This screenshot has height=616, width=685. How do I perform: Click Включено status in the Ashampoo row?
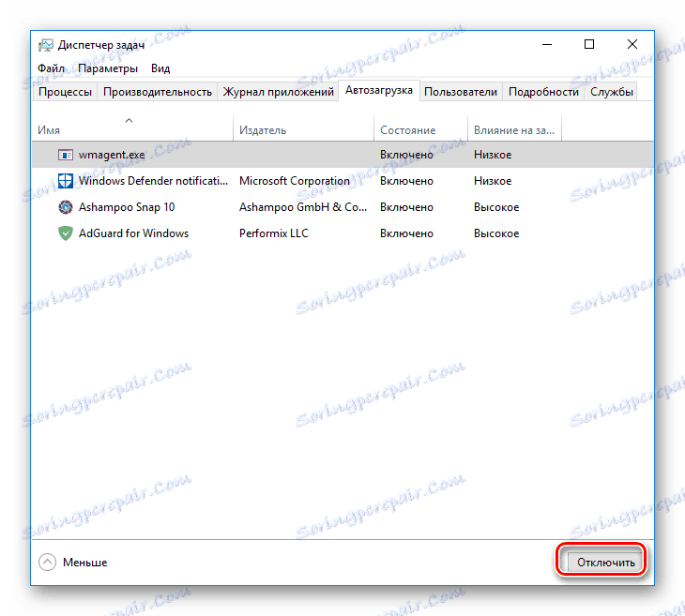[406, 207]
